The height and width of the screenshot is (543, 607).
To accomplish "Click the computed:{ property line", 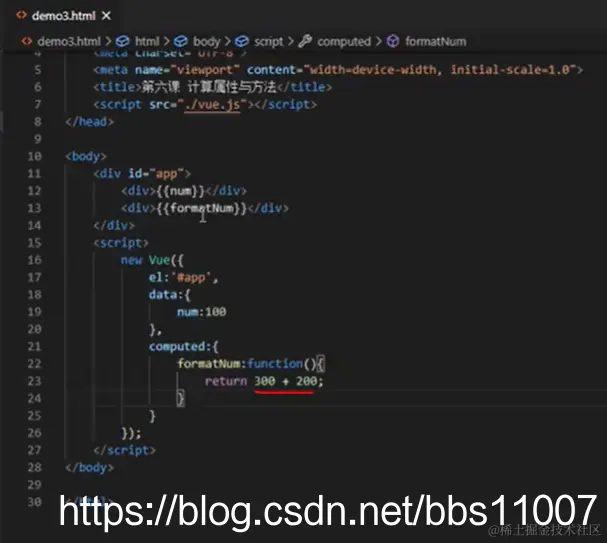I will [x=184, y=346].
